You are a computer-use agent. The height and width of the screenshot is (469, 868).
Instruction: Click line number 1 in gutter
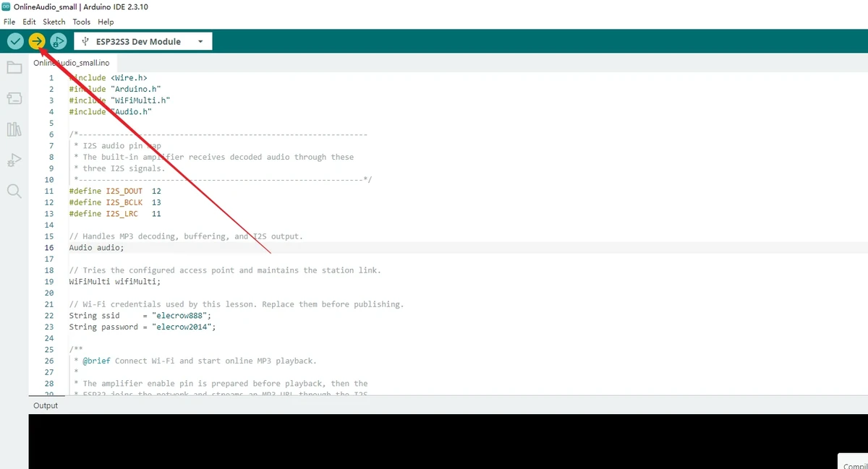tap(51, 78)
